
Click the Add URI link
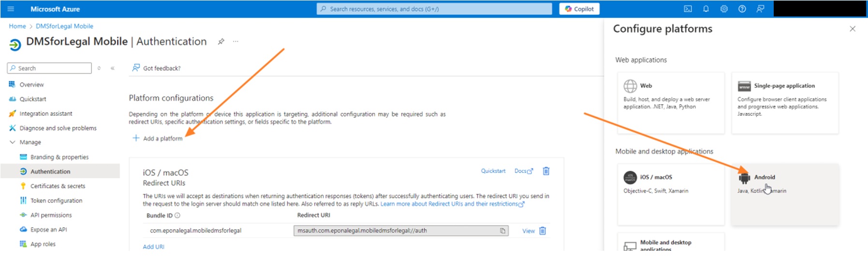tap(153, 247)
